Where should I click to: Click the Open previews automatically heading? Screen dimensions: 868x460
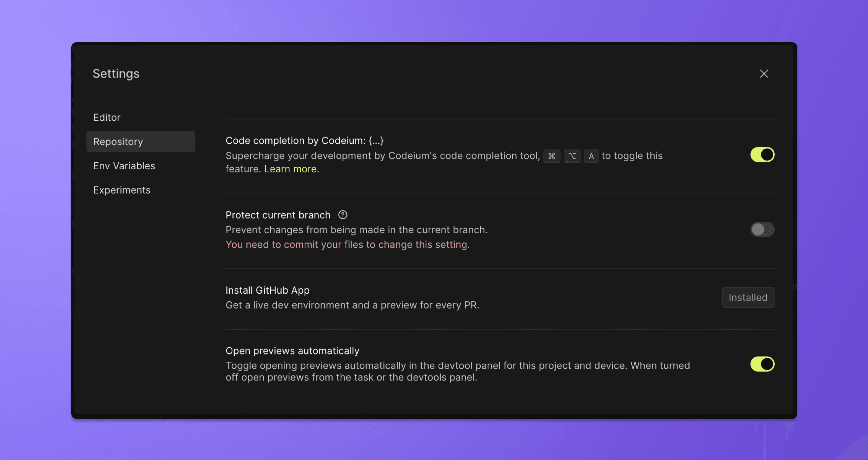pos(292,351)
